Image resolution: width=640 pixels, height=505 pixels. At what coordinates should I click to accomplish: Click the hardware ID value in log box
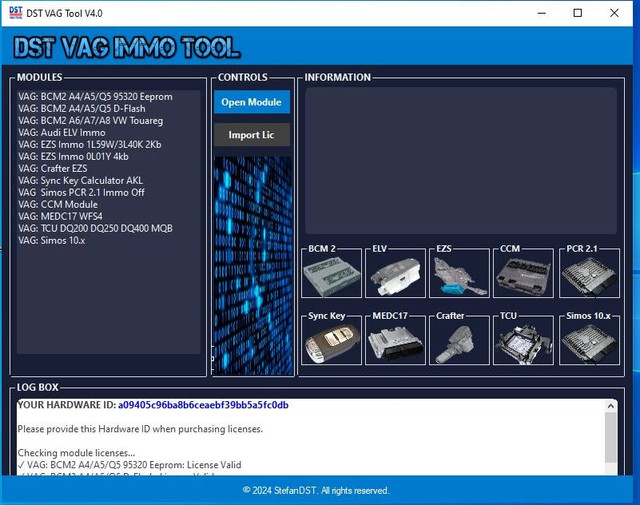(203, 405)
